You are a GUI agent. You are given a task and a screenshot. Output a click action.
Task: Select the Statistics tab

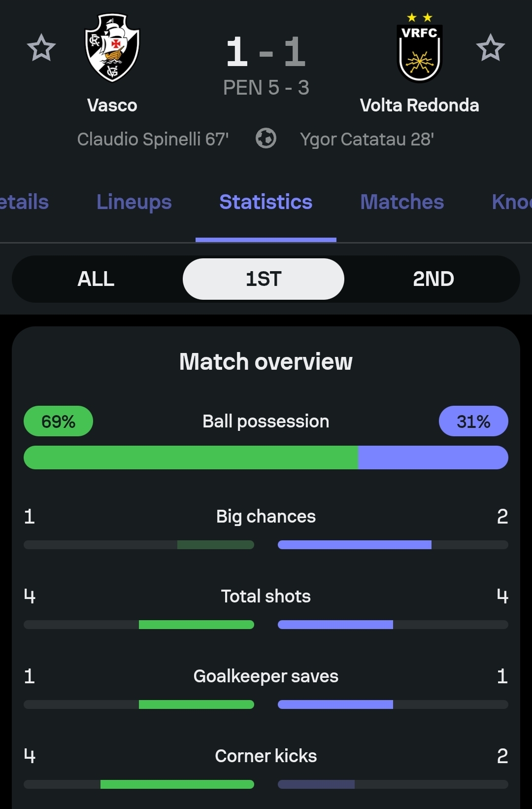[266, 202]
